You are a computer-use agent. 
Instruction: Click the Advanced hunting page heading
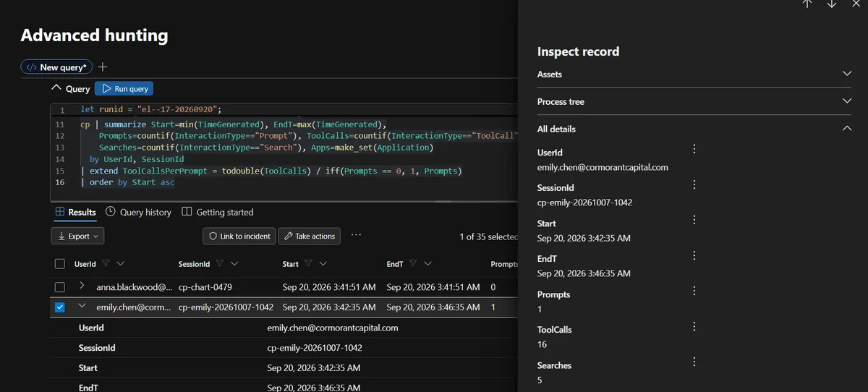(94, 35)
